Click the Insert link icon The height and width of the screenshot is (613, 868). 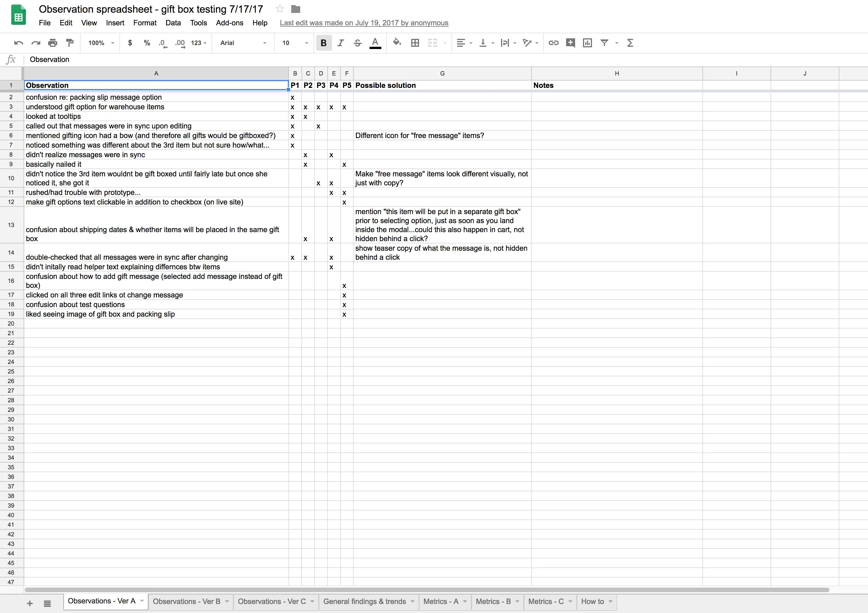tap(553, 43)
